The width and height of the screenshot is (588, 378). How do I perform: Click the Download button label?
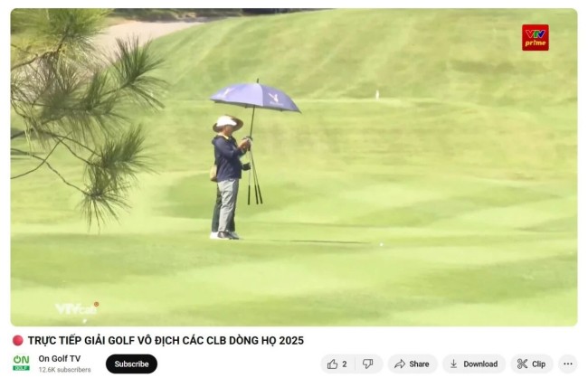480,364
